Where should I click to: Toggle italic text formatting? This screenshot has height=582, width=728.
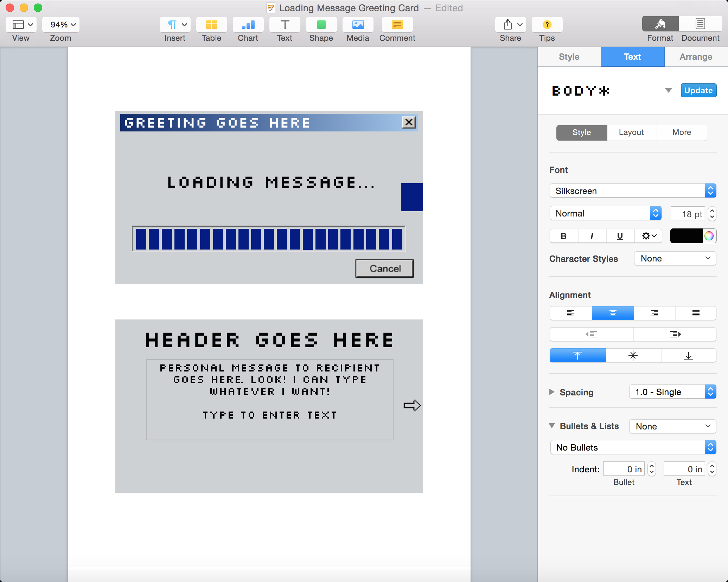(x=592, y=236)
